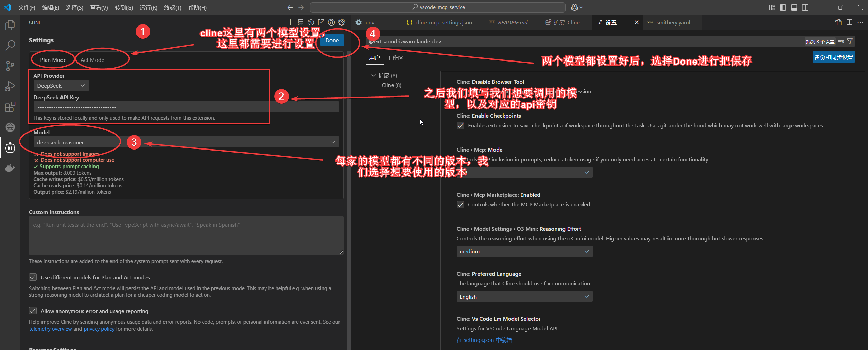Go back with the title bar arrow
This screenshot has width=868, height=350.
[x=290, y=7]
